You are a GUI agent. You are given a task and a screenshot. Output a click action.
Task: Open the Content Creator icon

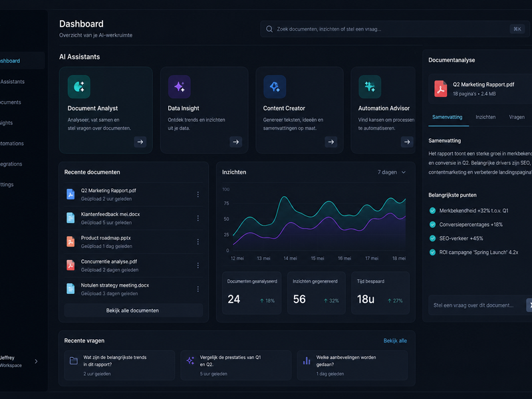275,87
